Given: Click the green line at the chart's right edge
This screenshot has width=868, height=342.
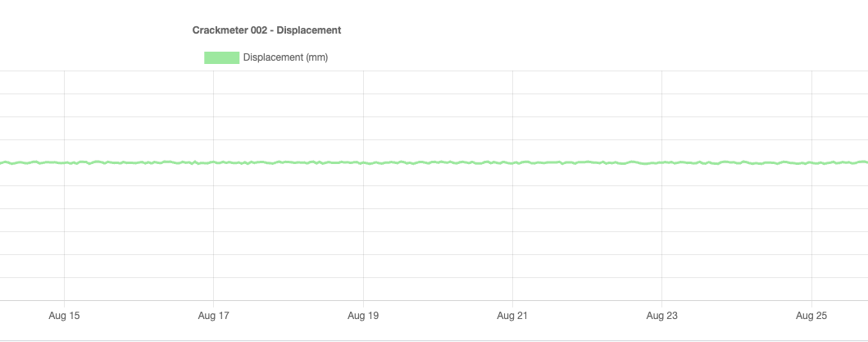Looking at the screenshot, I should coord(865,162).
